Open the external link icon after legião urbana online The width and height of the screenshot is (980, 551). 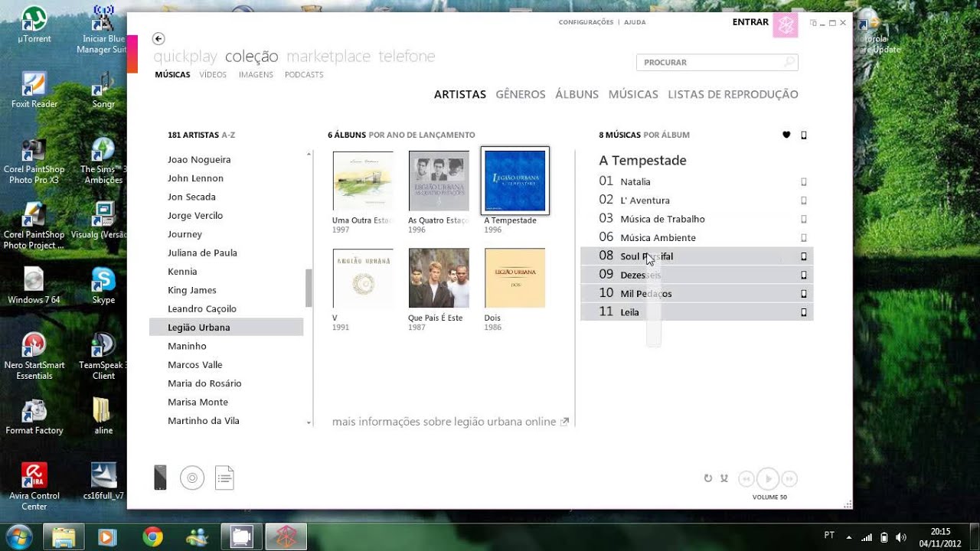pos(565,422)
